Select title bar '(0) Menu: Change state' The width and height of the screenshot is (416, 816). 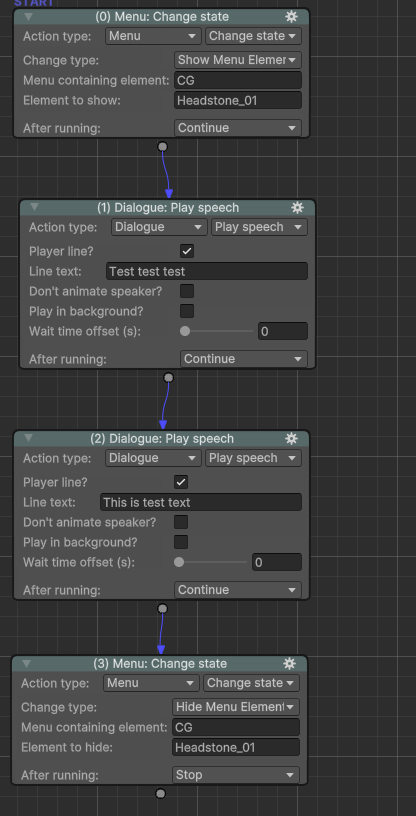point(162,17)
